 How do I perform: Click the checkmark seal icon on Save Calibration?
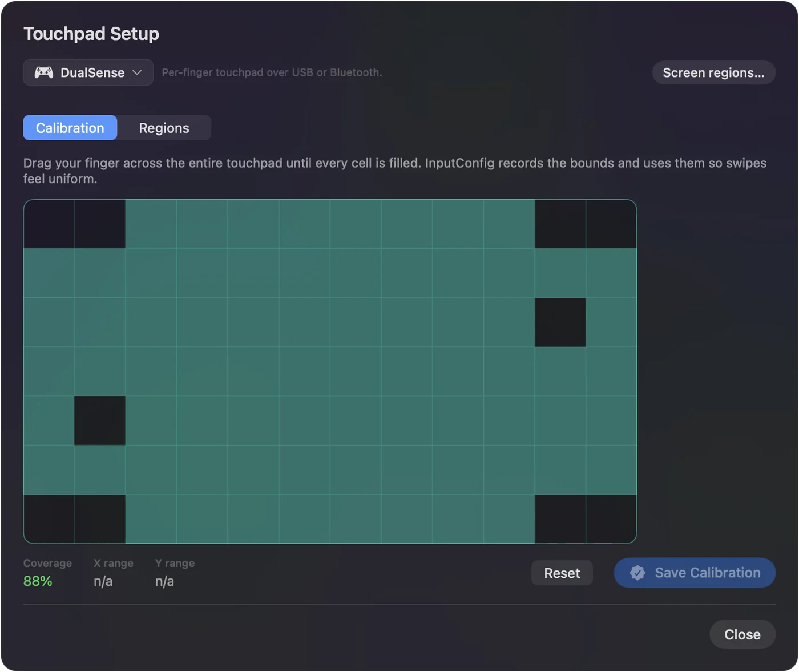coord(637,573)
